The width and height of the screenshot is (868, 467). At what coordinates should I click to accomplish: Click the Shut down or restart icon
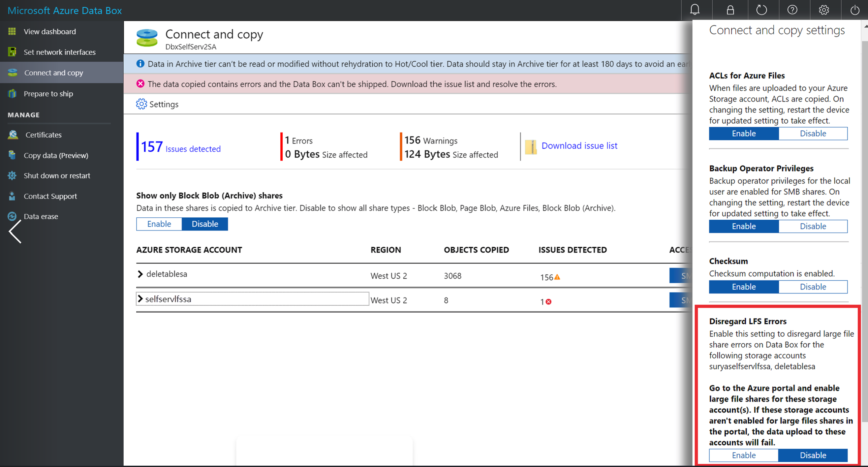13,175
